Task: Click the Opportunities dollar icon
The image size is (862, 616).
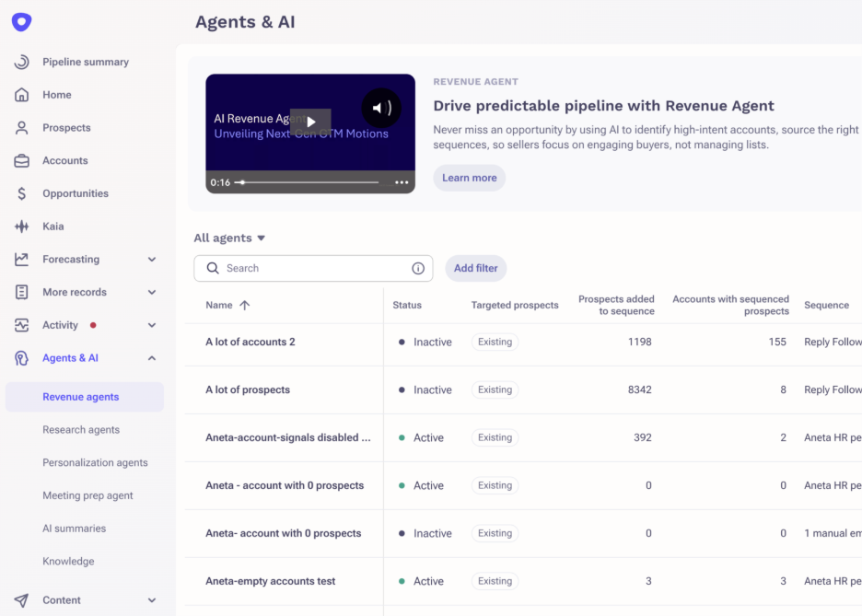Action: pos(21,193)
